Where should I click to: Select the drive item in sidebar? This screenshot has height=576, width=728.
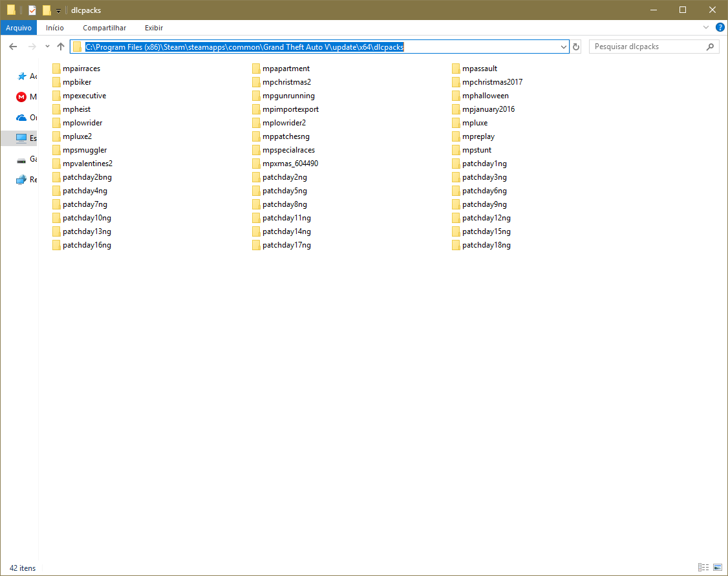coord(21,159)
